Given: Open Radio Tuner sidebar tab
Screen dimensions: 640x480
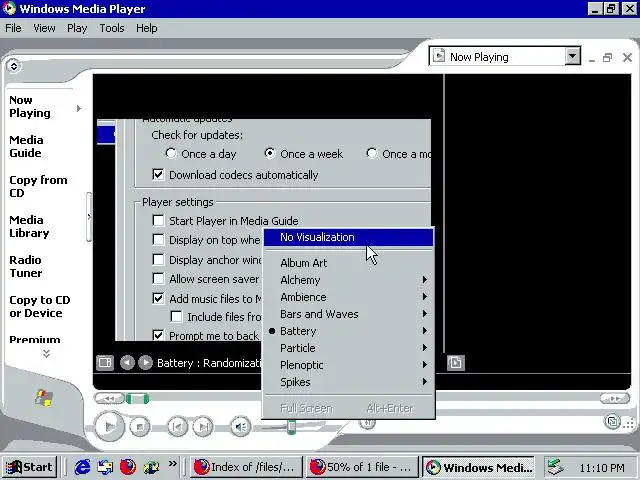Looking at the screenshot, I should [x=26, y=267].
